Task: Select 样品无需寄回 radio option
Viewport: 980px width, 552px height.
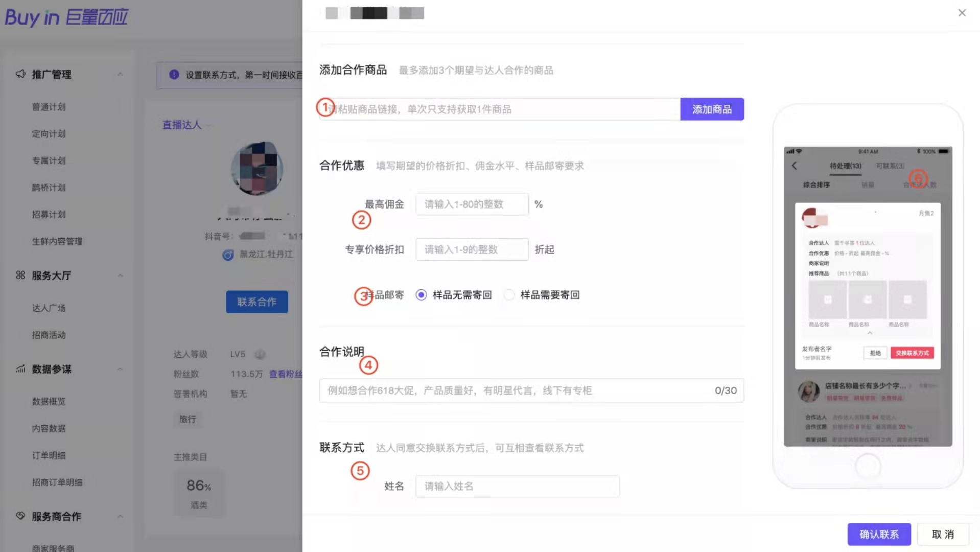Action: 421,295
